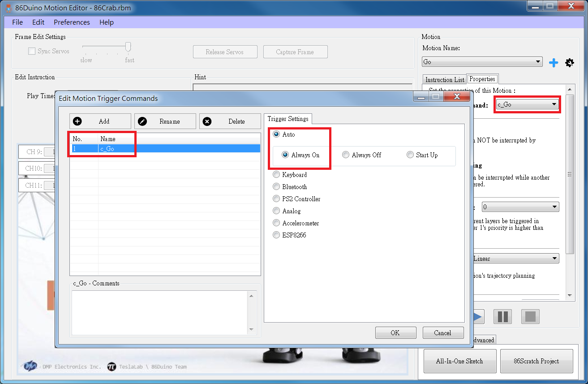Click the No. column header
The height and width of the screenshot is (384, 588).
click(x=84, y=139)
